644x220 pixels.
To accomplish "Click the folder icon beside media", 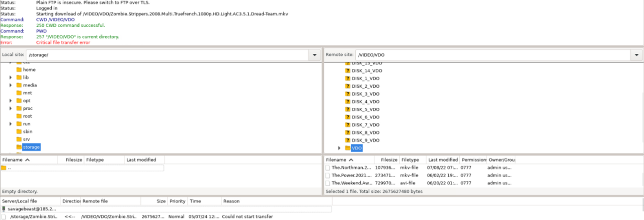I will click(x=19, y=85).
